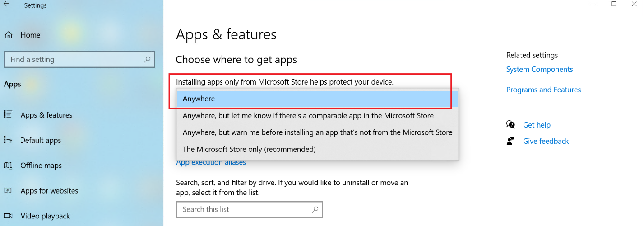This screenshot has width=644, height=227.
Task: Open Video playback settings
Action: pos(45,216)
